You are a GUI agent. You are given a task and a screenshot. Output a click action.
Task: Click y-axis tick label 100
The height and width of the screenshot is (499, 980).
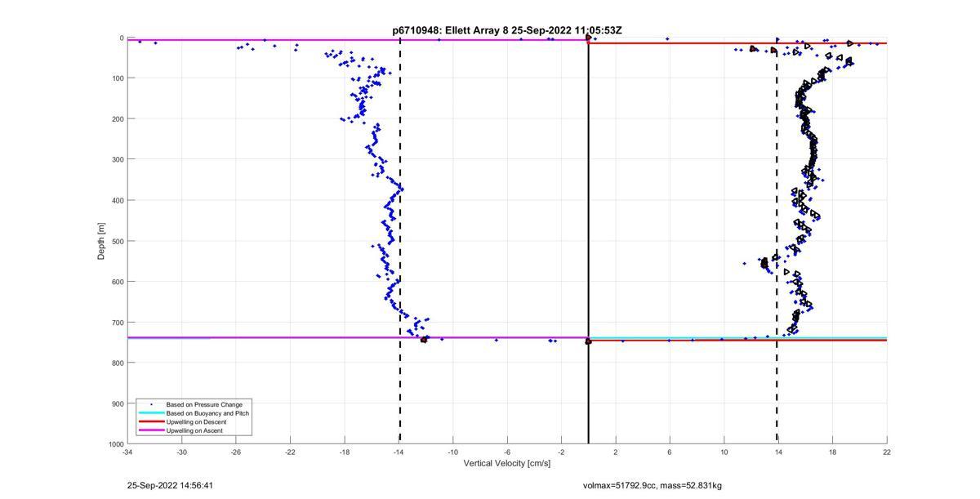(x=117, y=78)
